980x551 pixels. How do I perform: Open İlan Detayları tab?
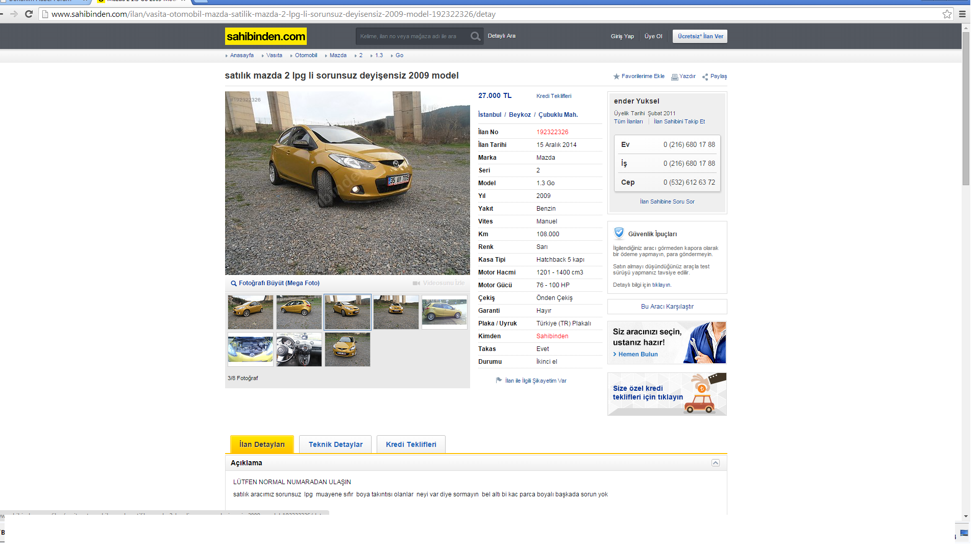click(x=262, y=444)
